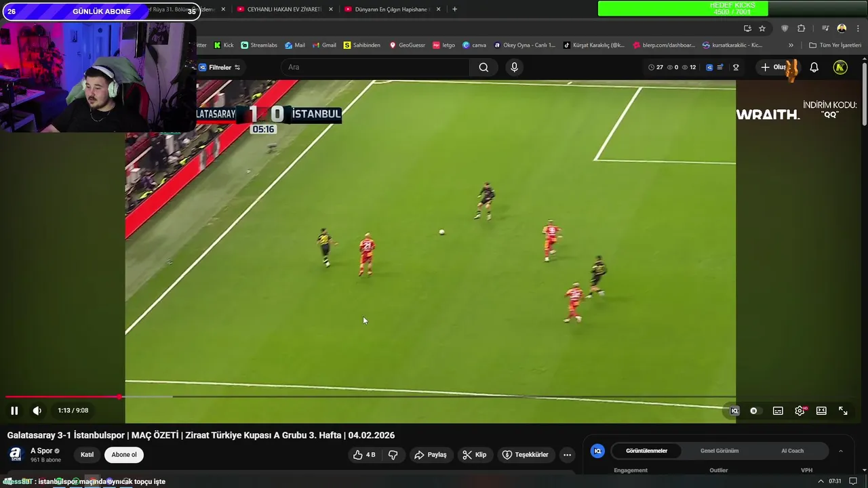Click the video title text

coord(201,435)
